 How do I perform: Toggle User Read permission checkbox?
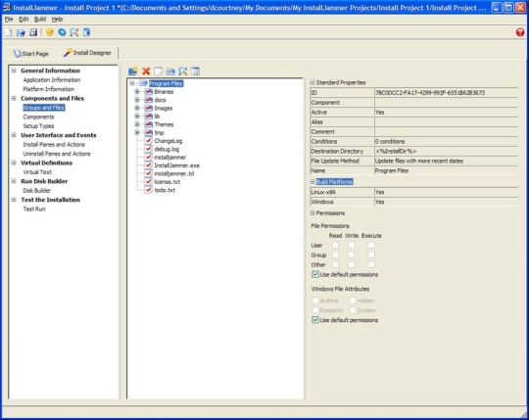[335, 245]
